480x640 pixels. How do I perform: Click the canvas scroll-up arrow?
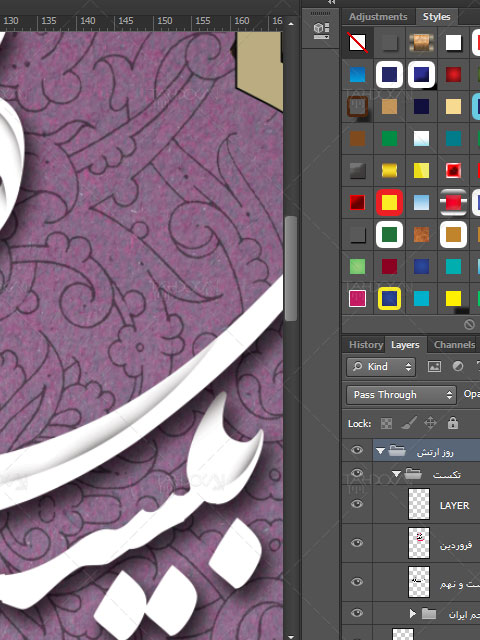pyautogui.click(x=291, y=24)
